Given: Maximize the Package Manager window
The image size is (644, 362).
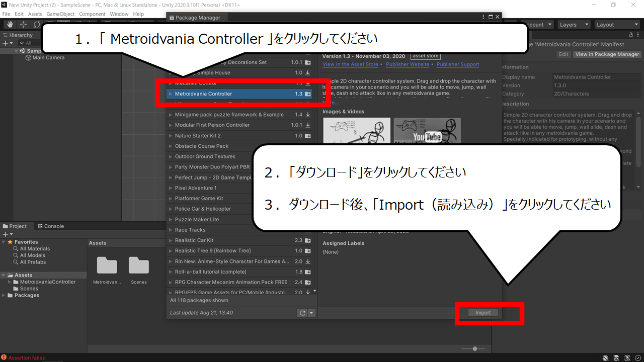Looking at the screenshot, I should [491, 17].
